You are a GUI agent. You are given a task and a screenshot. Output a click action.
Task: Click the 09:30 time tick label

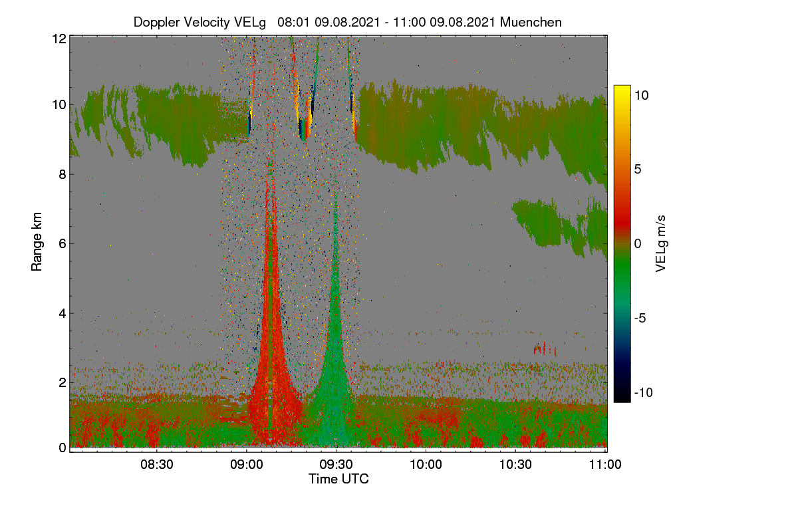point(336,465)
